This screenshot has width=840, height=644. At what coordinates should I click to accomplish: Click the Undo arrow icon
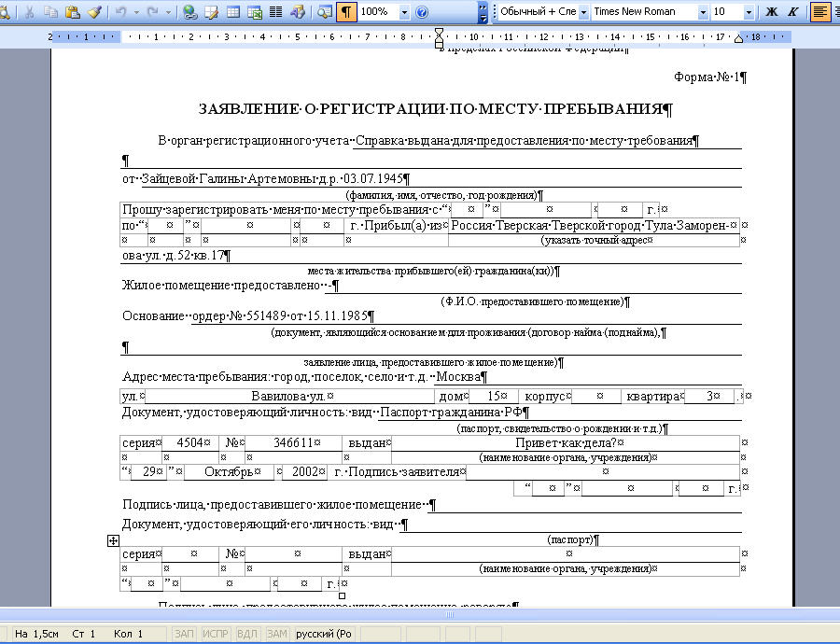point(121,12)
